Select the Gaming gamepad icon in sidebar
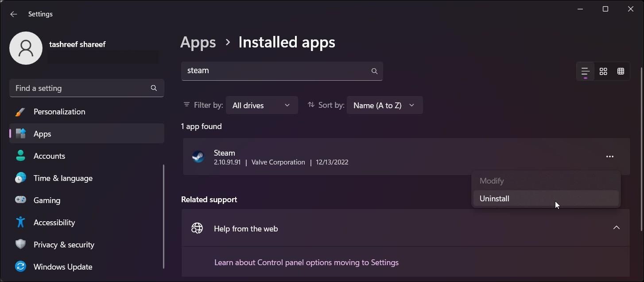This screenshot has width=644, height=282. (20, 200)
